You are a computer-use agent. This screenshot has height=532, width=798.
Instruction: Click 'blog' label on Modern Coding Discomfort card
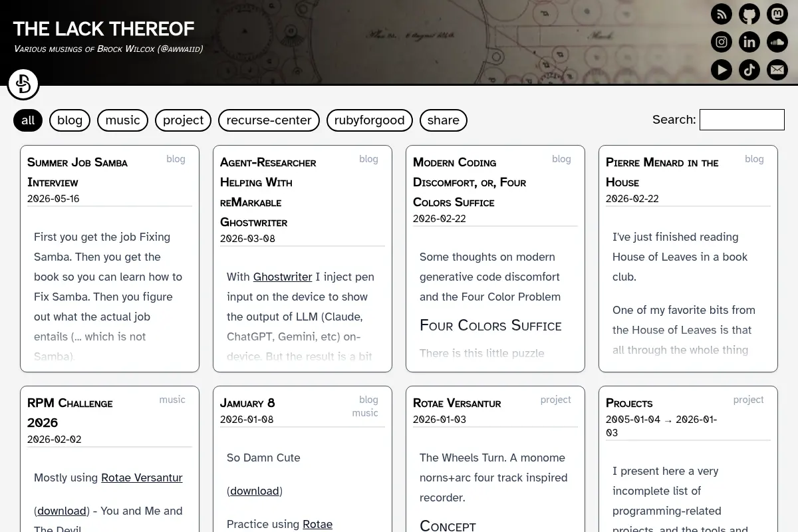[561, 159]
